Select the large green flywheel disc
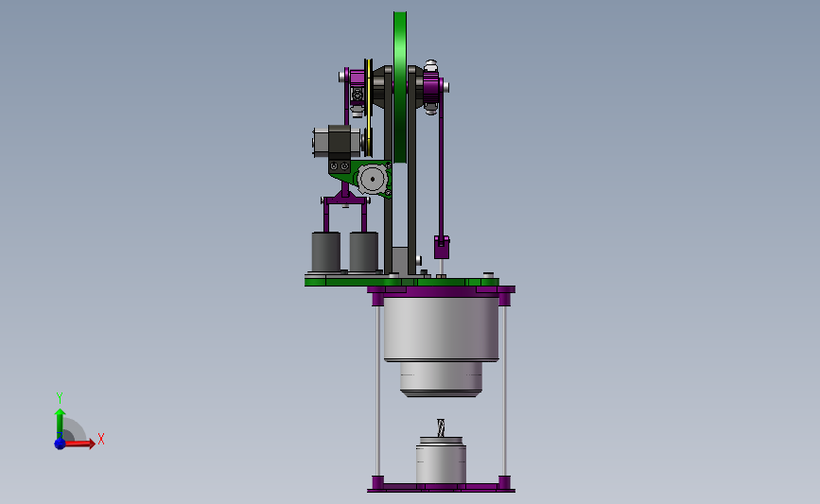Image resolution: width=820 pixels, height=504 pixels. tap(400, 87)
